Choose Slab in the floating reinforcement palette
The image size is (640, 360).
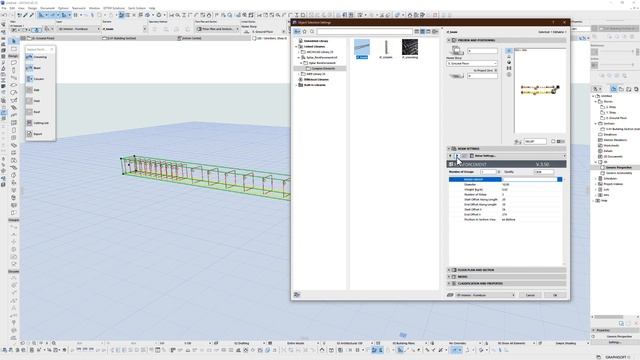36,90
